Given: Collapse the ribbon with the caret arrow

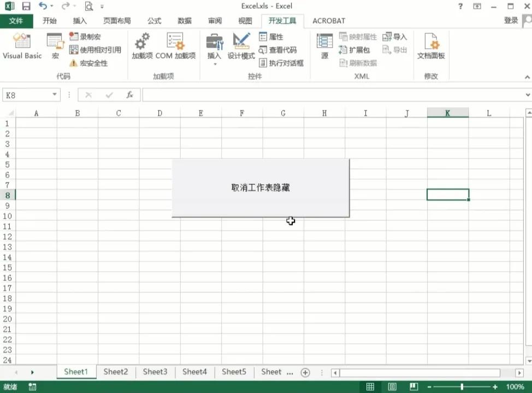Looking at the screenshot, I should (x=527, y=77).
